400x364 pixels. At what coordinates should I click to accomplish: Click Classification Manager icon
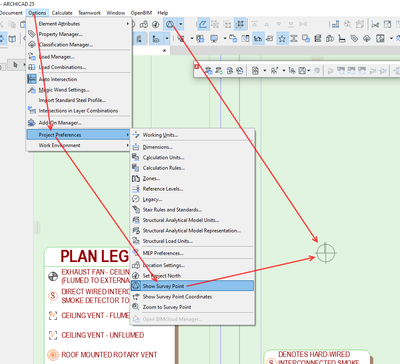(32, 44)
